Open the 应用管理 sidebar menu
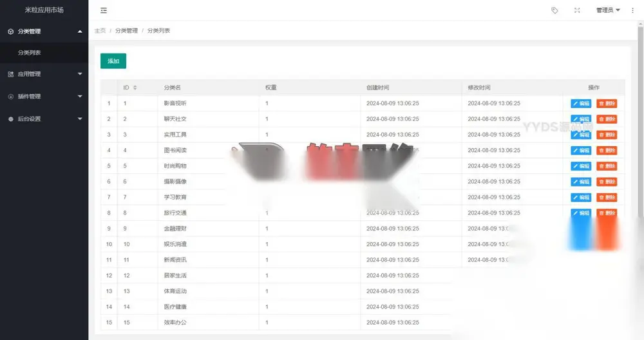This screenshot has width=644, height=340. pyautogui.click(x=44, y=74)
